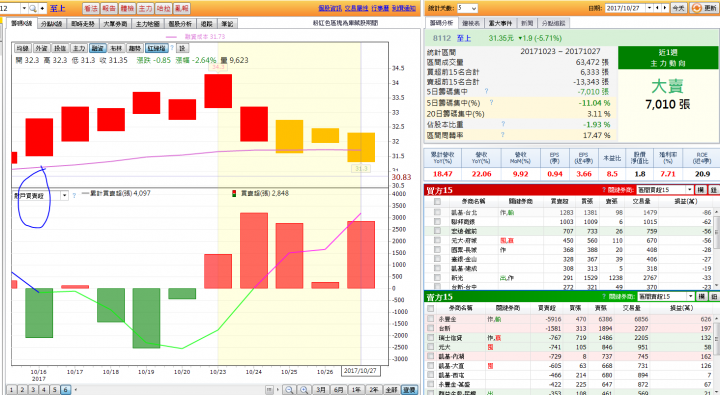Select the 全部 range button
This screenshot has height=395, width=720.
pyautogui.click(x=391, y=390)
